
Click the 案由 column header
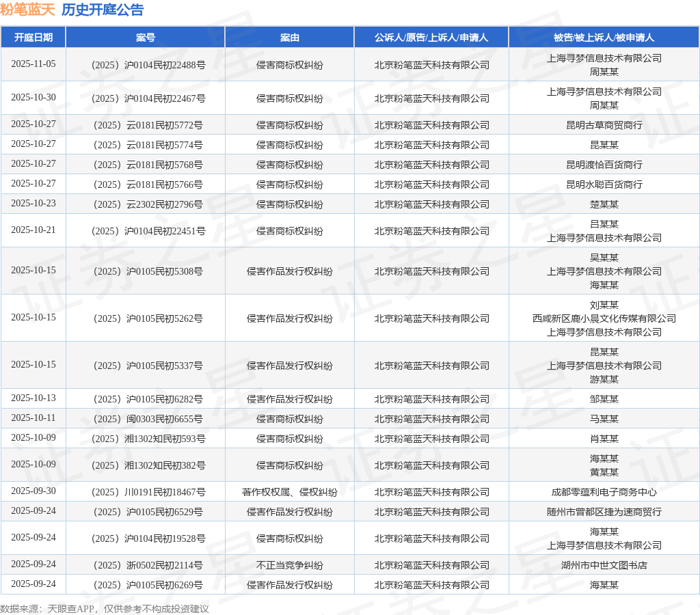(290, 38)
